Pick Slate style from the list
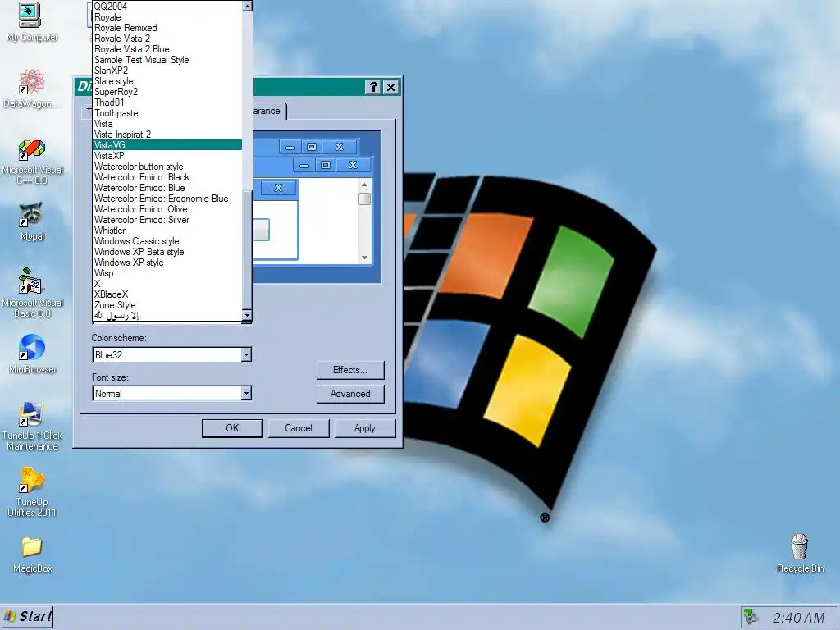The height and width of the screenshot is (630, 840). 167,81
